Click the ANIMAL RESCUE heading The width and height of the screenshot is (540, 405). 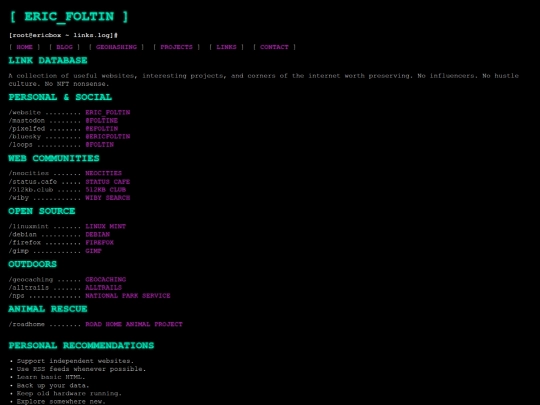click(48, 309)
